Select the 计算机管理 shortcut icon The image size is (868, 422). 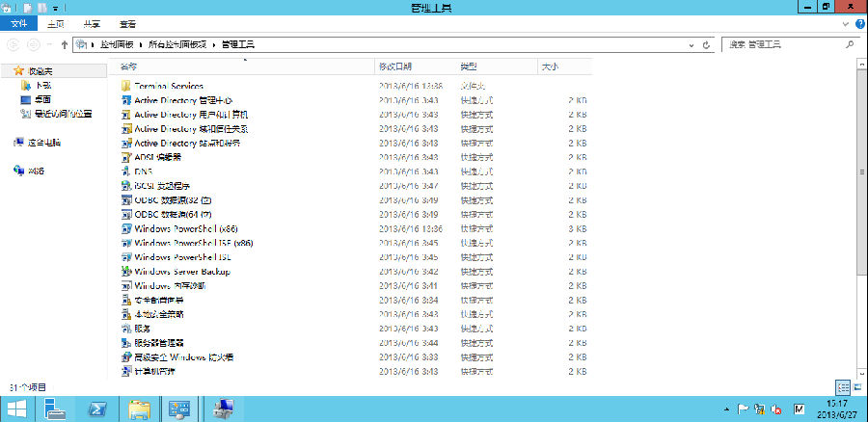[x=125, y=371]
